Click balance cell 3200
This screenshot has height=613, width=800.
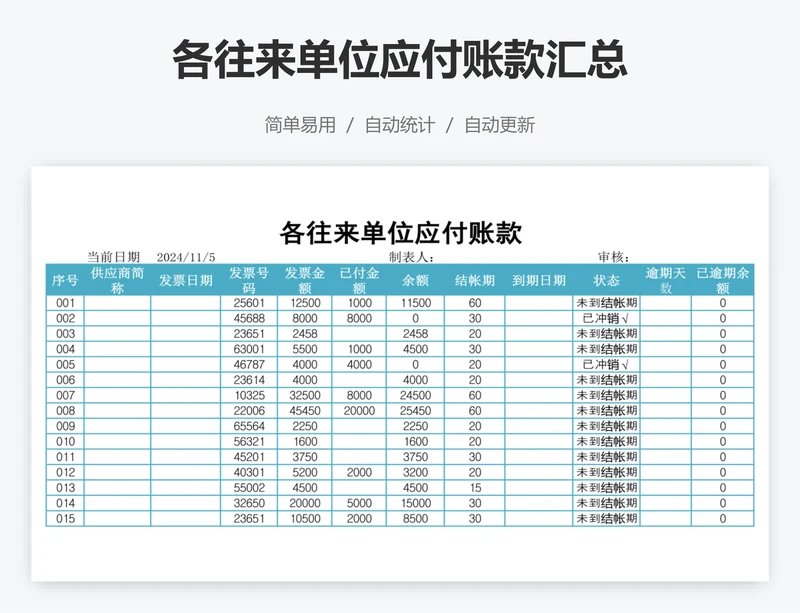[x=416, y=473]
